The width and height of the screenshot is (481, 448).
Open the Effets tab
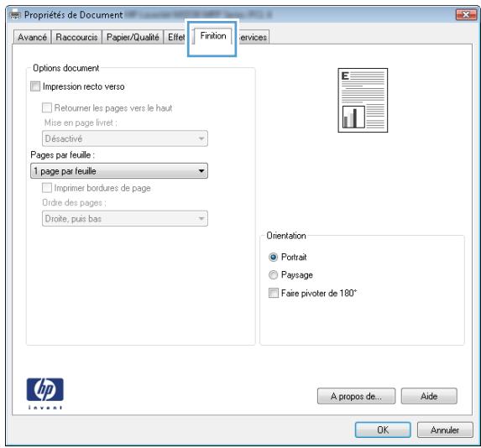(x=175, y=38)
